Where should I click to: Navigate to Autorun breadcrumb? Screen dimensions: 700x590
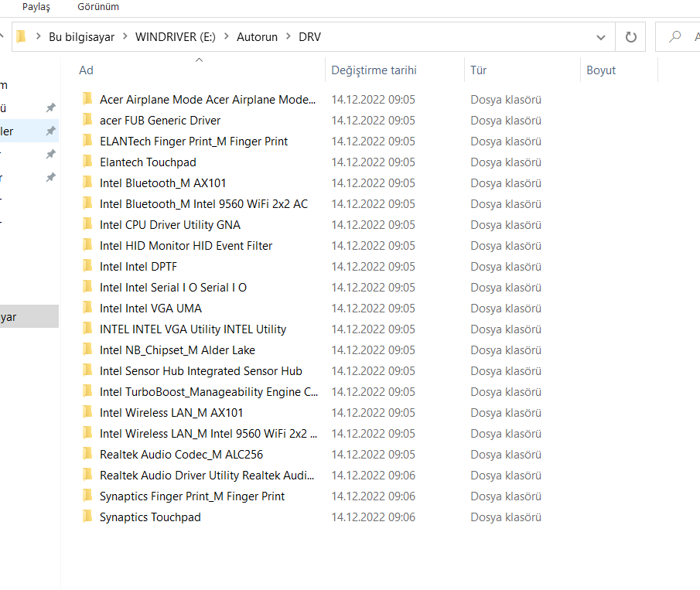[x=257, y=37]
